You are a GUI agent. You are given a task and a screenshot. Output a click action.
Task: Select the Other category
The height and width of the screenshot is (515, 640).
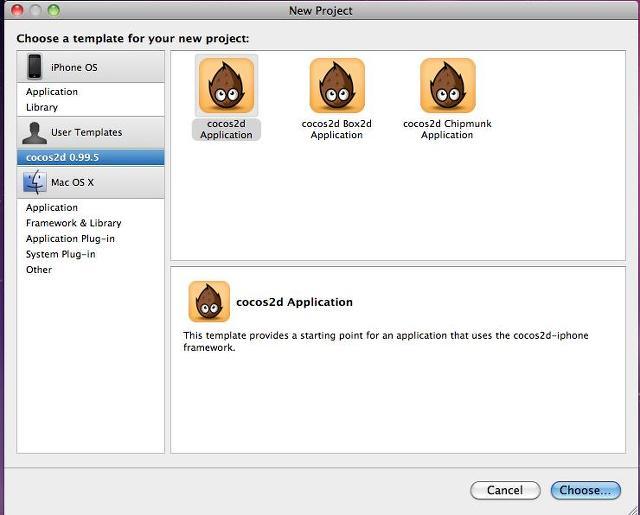39,269
